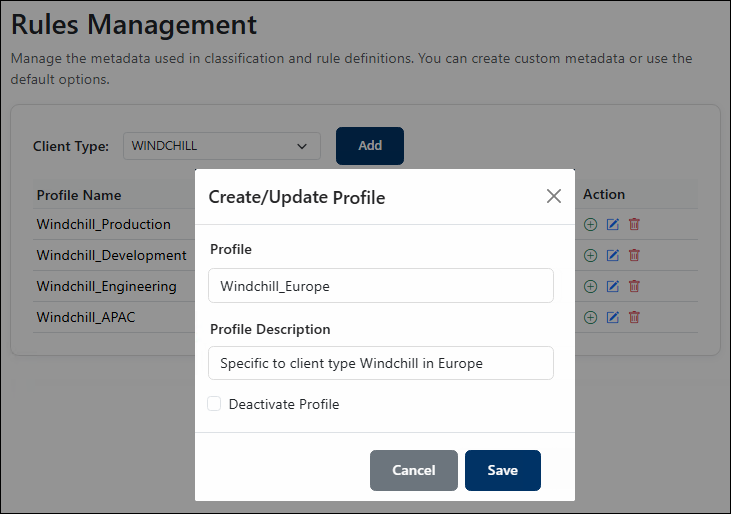Click the add icon for Windchill_Development row

click(590, 255)
